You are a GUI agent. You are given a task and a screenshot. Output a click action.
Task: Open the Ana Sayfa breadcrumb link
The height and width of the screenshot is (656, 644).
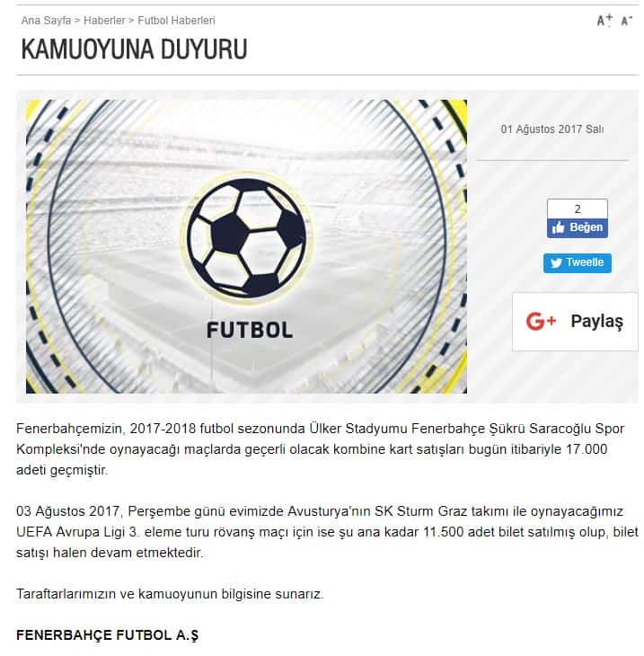pos(46,20)
